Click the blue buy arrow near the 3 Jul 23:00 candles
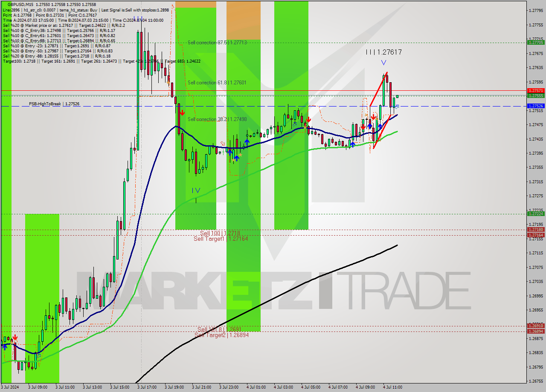This screenshot has width=546, height=392. coord(230,152)
